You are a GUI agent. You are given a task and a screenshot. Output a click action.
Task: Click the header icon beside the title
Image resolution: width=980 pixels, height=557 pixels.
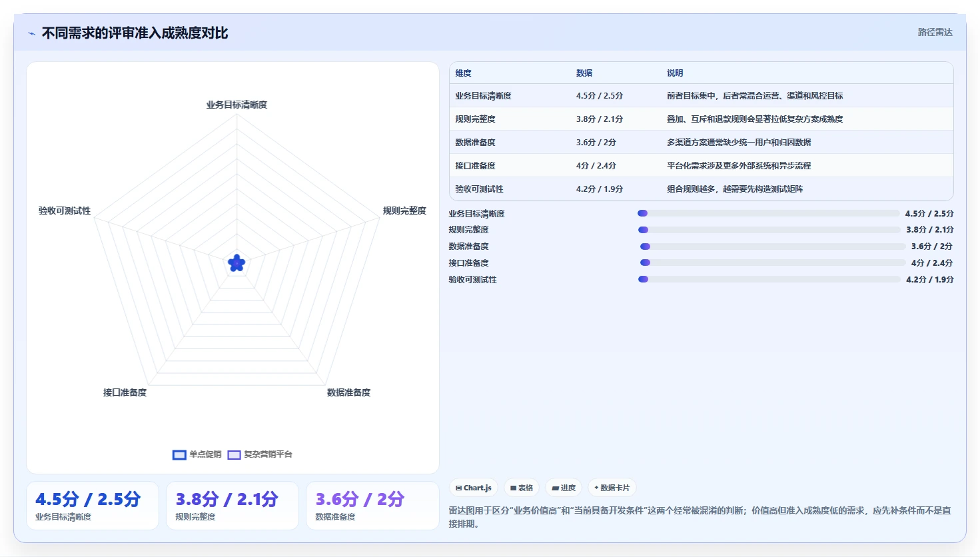[x=31, y=33]
